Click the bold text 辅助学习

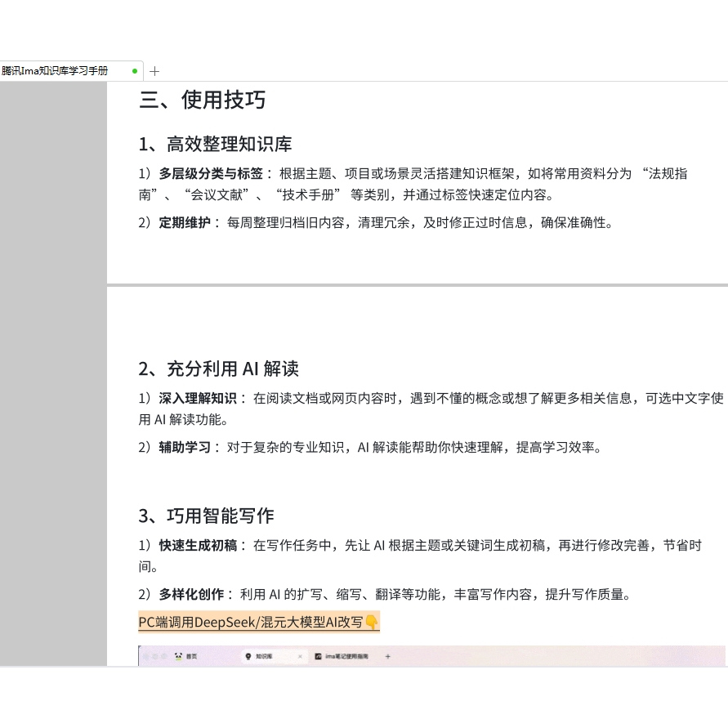click(x=185, y=448)
